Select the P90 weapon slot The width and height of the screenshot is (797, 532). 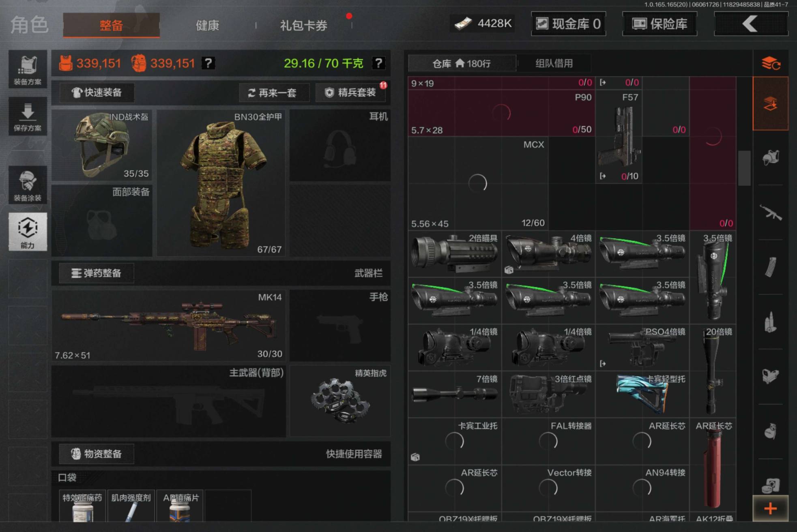pos(501,113)
